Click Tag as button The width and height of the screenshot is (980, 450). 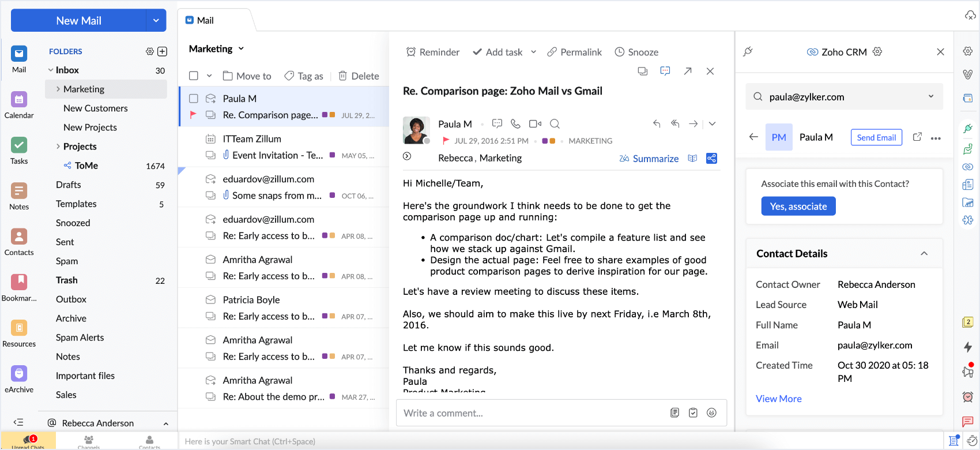coord(304,76)
